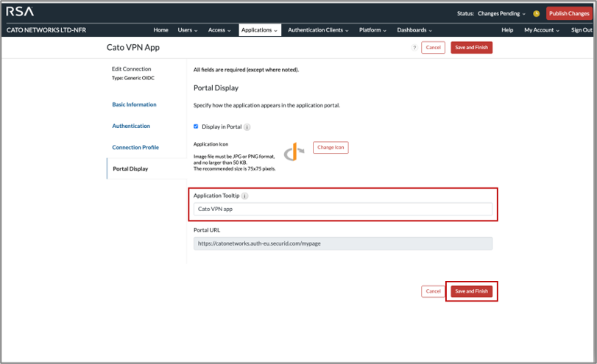Click the Portal Display section heading
Screen dimensions: 597x364
216,88
